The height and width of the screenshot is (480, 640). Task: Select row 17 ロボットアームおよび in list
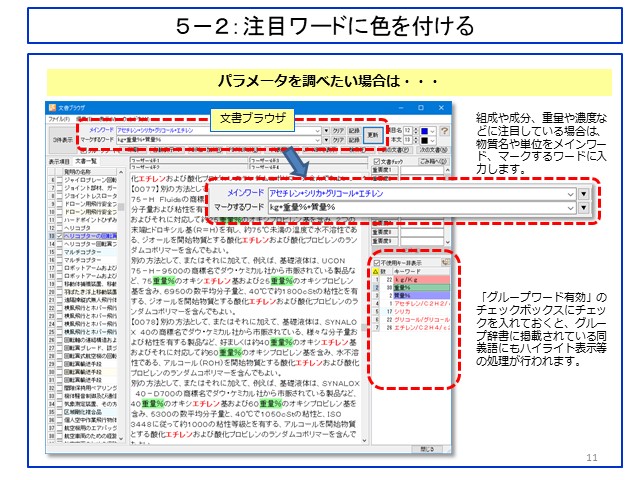click(x=90, y=268)
